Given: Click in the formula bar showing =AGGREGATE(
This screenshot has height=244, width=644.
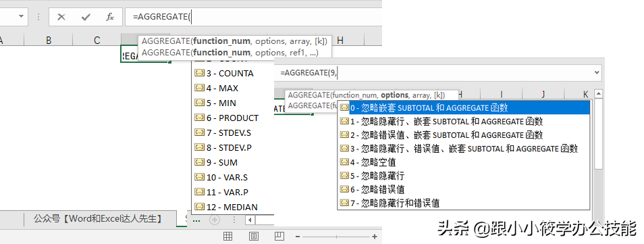Looking at the screenshot, I should point(253,17).
